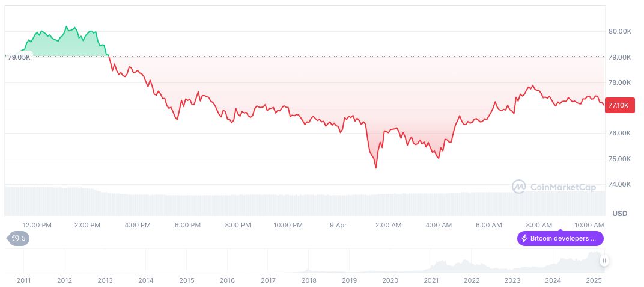Click the 12:00 PM time axis label
The height and width of the screenshot is (287, 644).
tap(37, 225)
